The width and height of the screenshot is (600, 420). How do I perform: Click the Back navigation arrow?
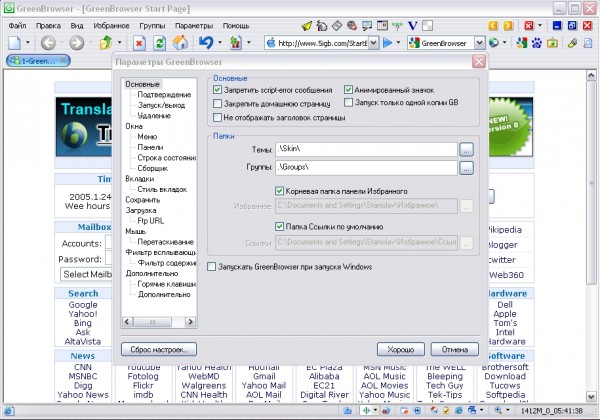click(x=48, y=42)
